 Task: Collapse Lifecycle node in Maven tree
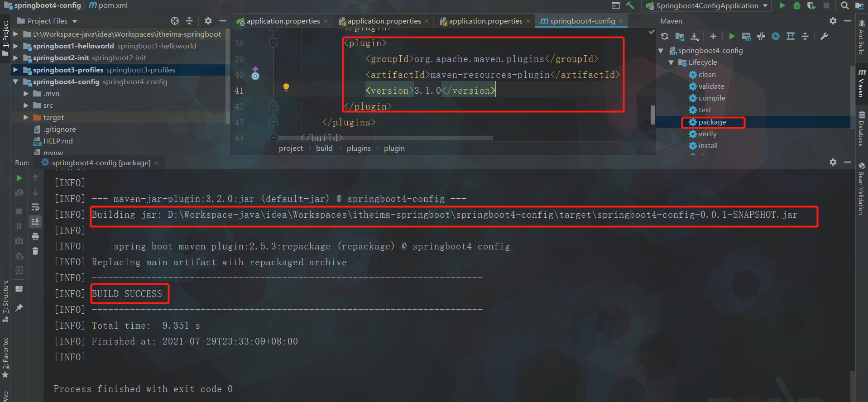(x=671, y=62)
